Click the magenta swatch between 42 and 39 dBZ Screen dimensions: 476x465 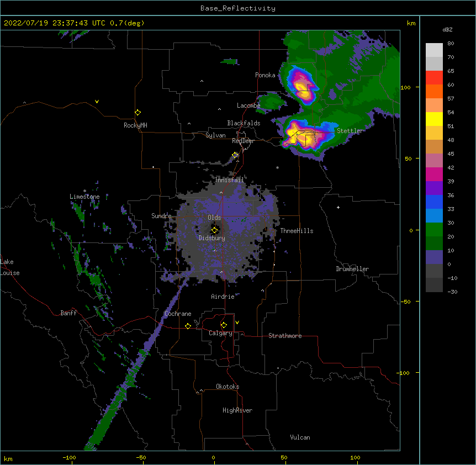434,174
